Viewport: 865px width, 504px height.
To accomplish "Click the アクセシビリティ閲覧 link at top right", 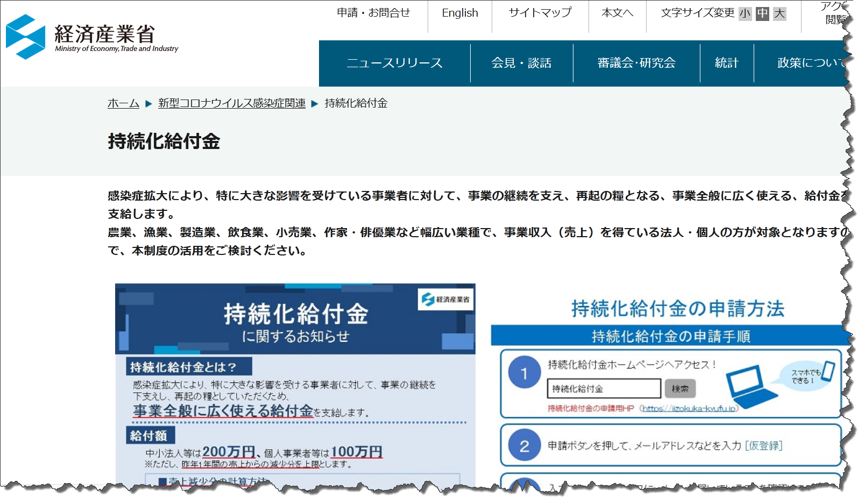I will click(833, 13).
